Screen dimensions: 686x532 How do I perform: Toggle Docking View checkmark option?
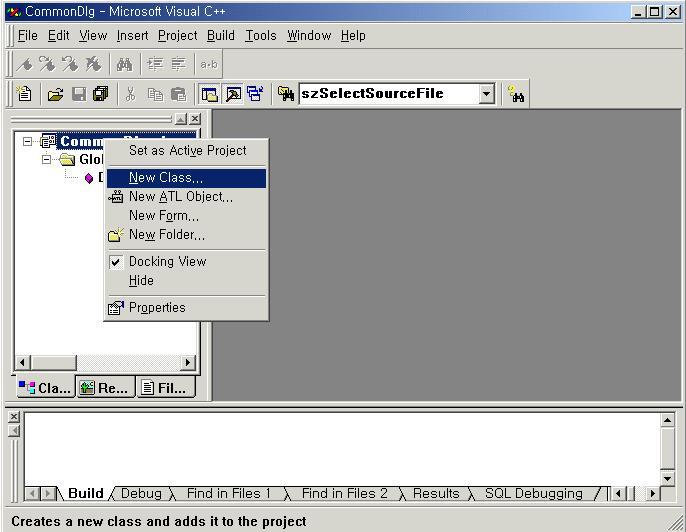[186, 262]
